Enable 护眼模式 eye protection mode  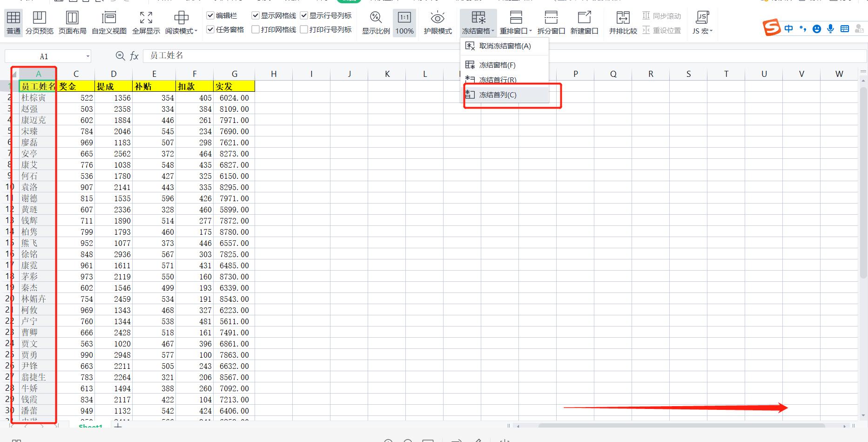(437, 22)
